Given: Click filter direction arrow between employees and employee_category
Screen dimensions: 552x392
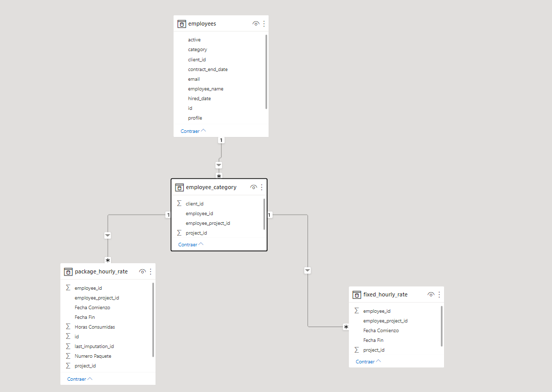Looking at the screenshot, I should point(218,165).
